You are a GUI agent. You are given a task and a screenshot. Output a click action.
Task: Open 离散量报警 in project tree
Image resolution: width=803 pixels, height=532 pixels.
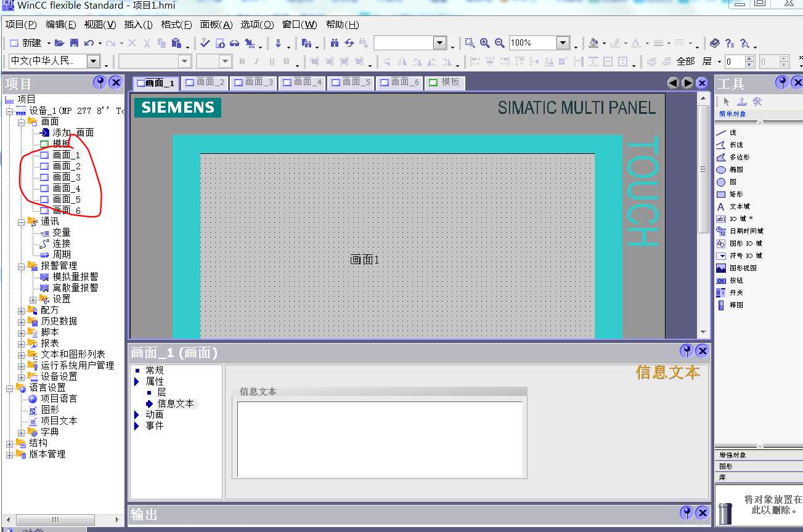click(69, 288)
